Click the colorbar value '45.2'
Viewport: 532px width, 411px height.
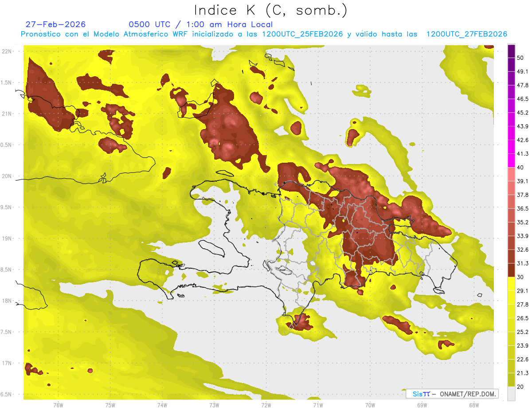[523, 113]
